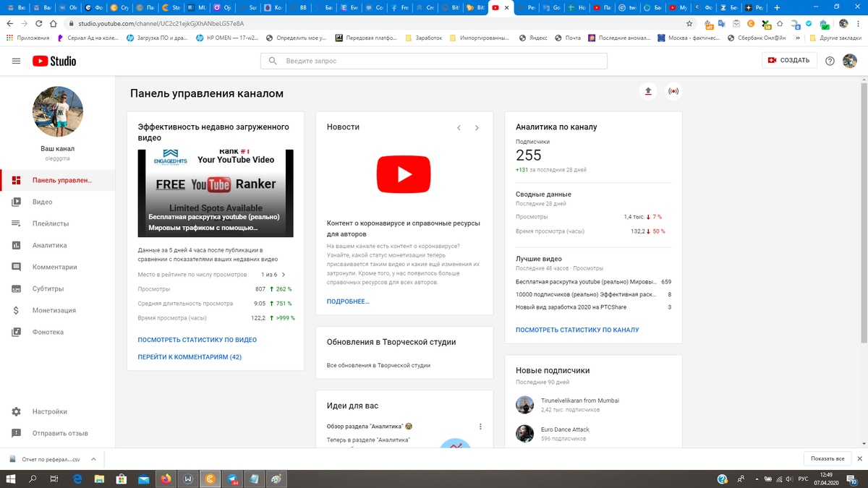
Task: Open the Другие закладки folder
Action: coord(835,38)
